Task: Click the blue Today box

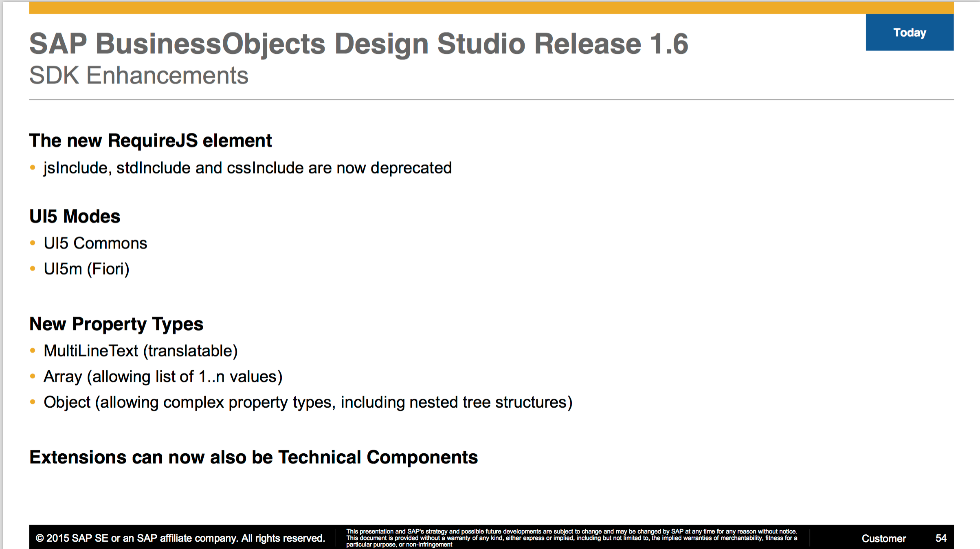Action: pyautogui.click(x=909, y=33)
